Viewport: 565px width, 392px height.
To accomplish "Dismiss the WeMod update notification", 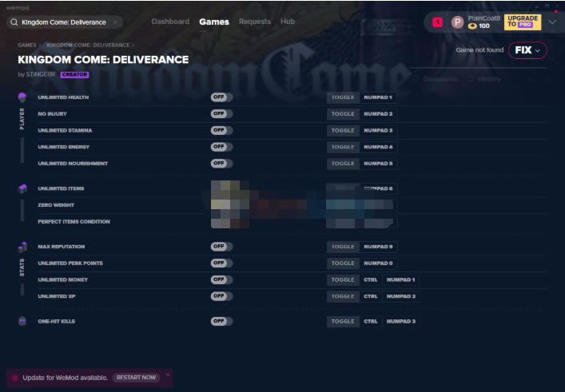I will point(167,377).
